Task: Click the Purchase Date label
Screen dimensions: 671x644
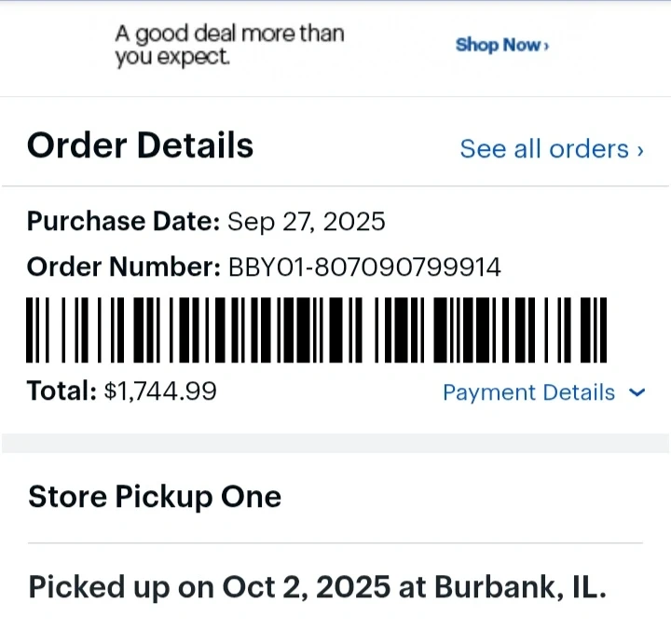Action: [x=124, y=222]
